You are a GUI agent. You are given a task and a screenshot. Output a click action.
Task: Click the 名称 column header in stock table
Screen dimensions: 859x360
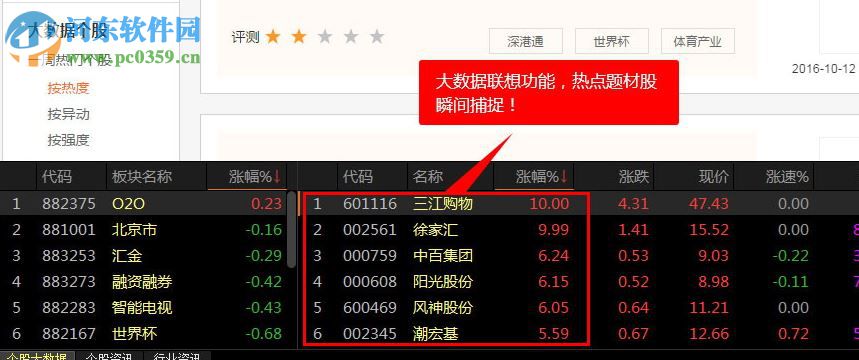(428, 176)
